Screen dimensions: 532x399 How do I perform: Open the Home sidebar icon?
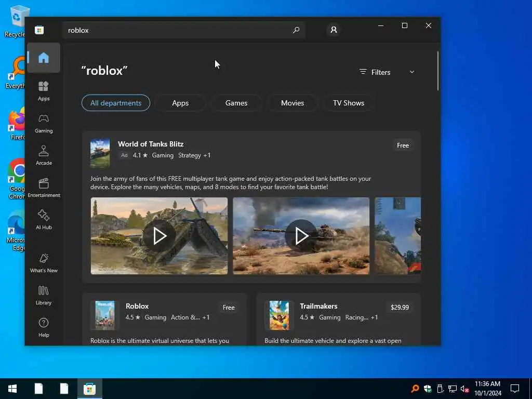tap(44, 58)
